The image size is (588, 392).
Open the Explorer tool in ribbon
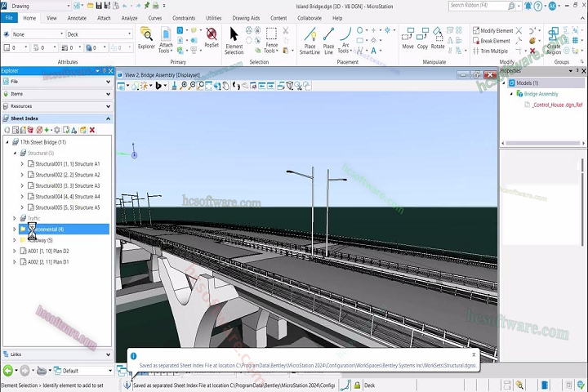(x=146, y=38)
